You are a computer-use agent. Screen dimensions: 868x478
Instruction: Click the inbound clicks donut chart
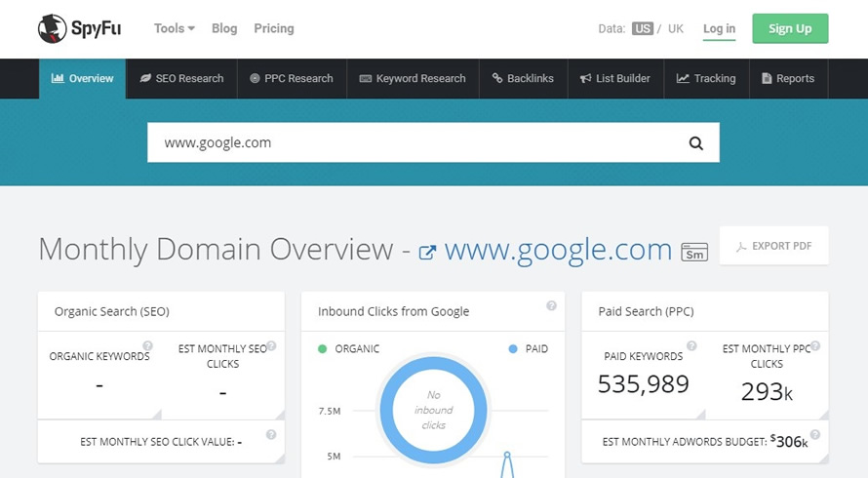click(434, 410)
